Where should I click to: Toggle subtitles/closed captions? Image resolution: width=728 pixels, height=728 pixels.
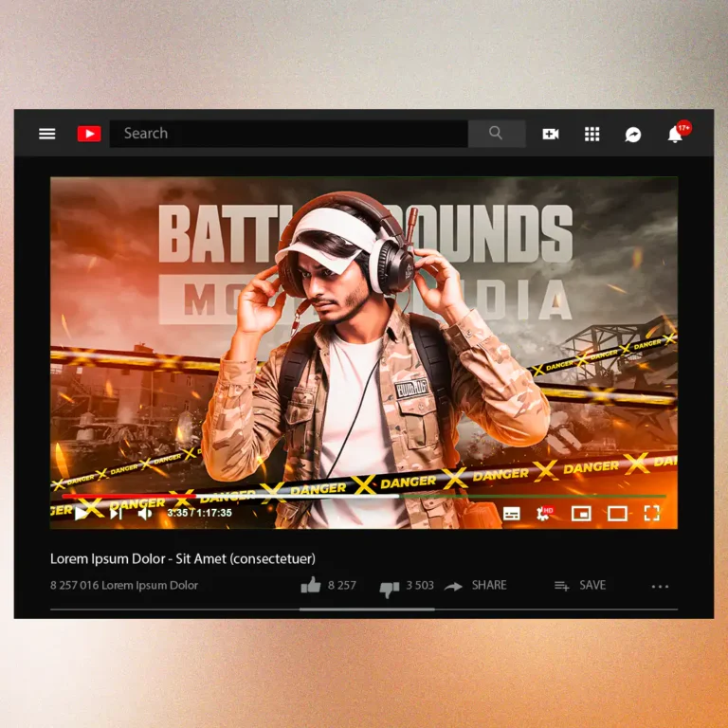pos(512,514)
